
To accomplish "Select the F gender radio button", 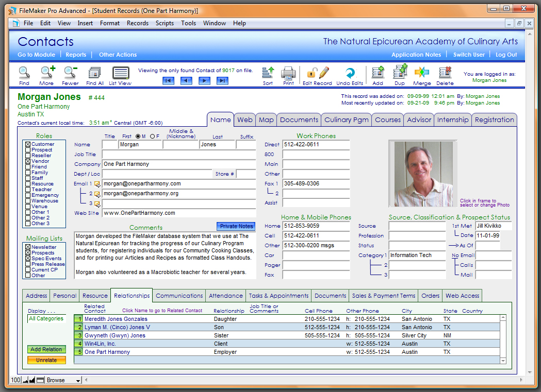I will (153, 137).
